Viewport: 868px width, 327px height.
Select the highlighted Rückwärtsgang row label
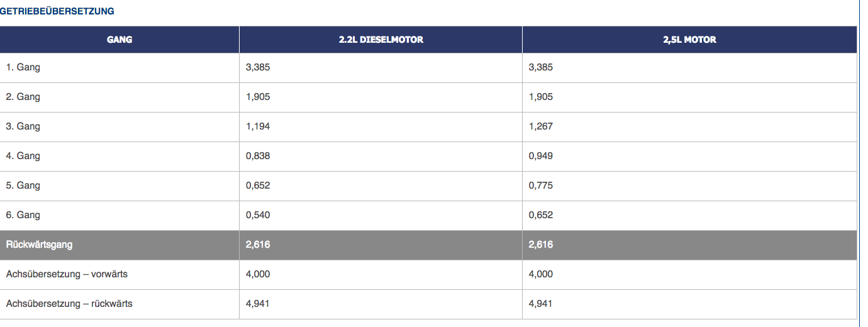point(39,245)
